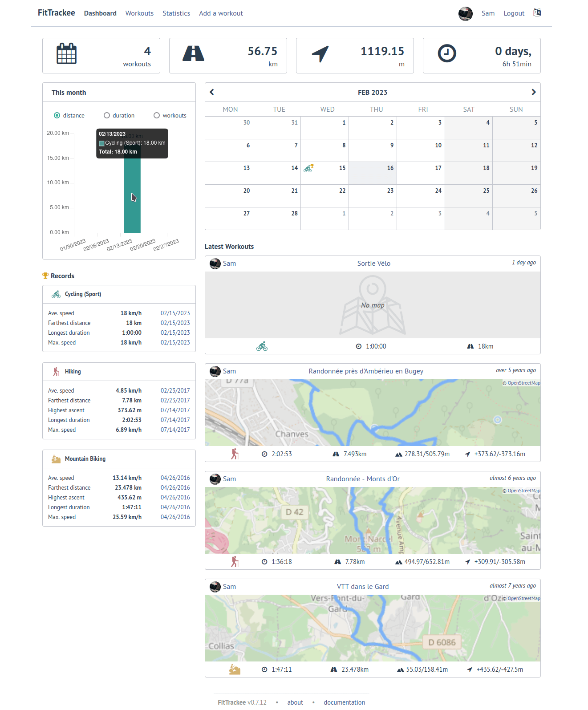
Task: Click the clock icon beside 1:47:11 in VTT card
Action: (264, 669)
